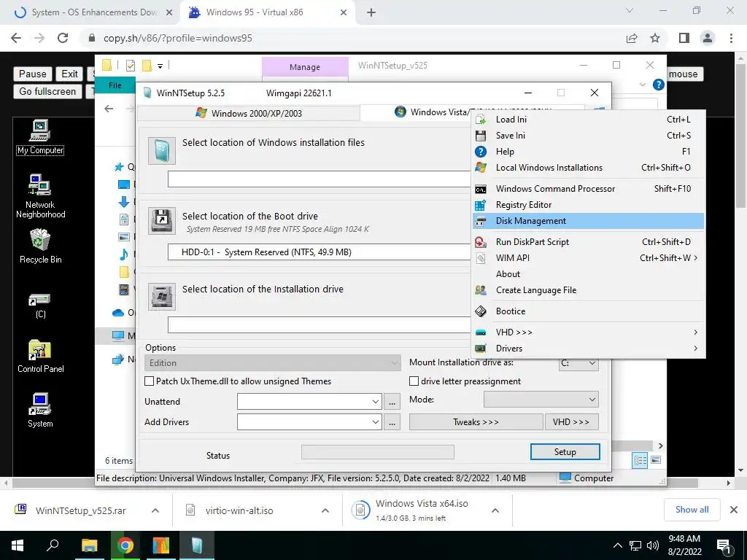Choose Disk Management from the menu
This screenshot has height=560, width=747.
click(x=589, y=221)
